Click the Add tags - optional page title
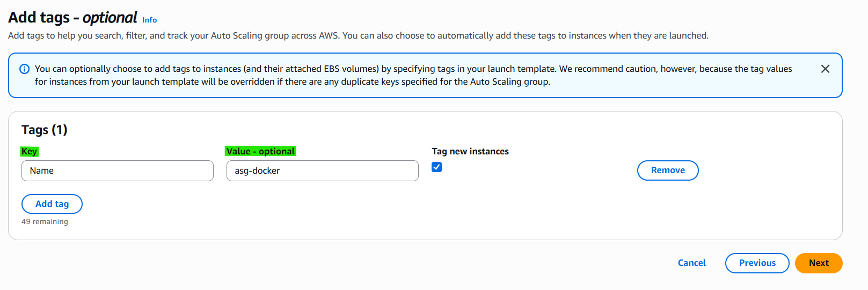 [x=72, y=18]
